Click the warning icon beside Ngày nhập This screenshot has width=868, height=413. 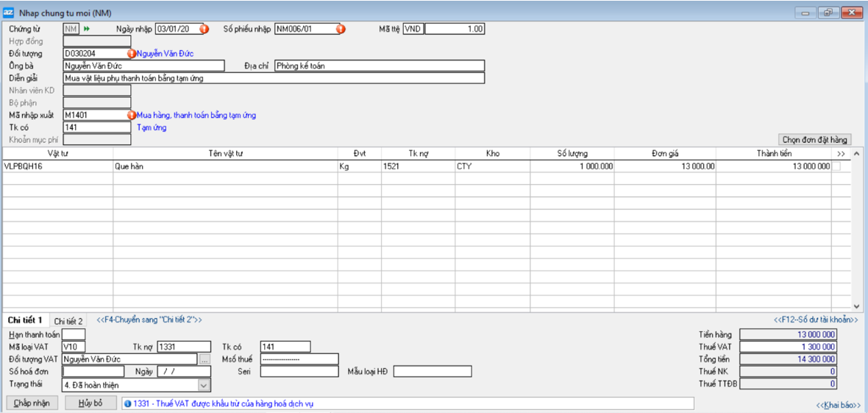pos(204,29)
